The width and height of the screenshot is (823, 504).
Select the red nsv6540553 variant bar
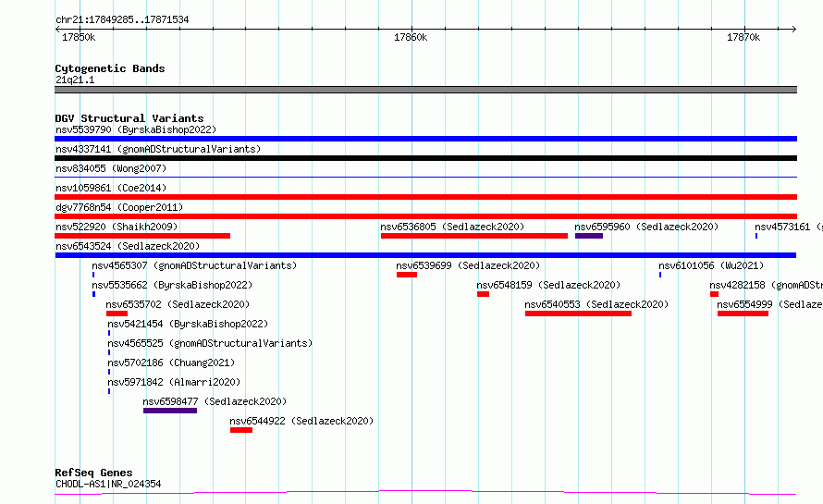pos(578,313)
